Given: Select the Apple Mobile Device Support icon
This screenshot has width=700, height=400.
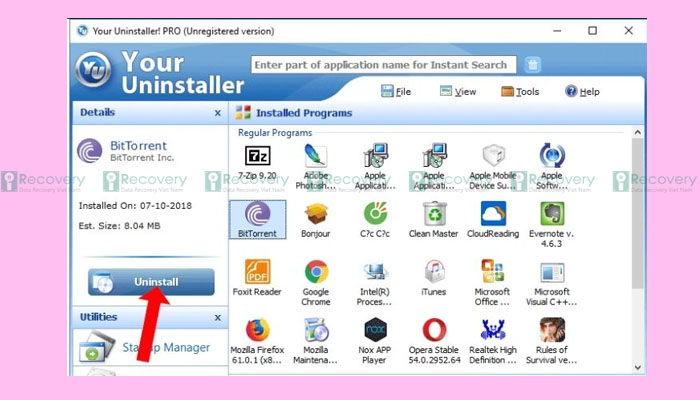Looking at the screenshot, I should coord(493,156).
